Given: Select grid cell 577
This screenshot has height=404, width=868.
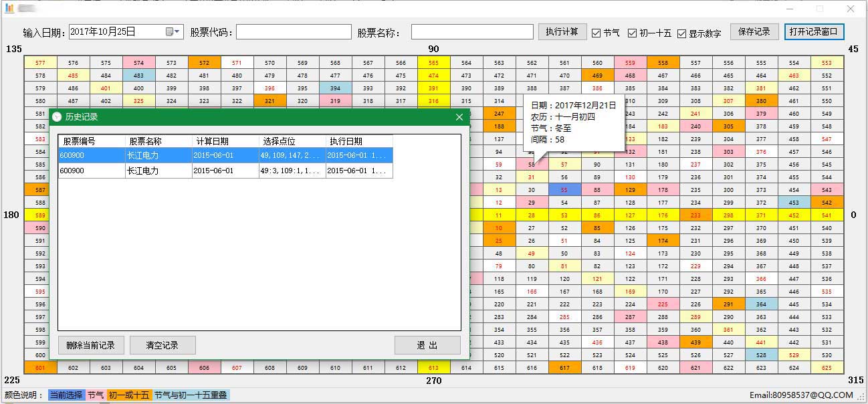Looking at the screenshot, I should [40, 63].
